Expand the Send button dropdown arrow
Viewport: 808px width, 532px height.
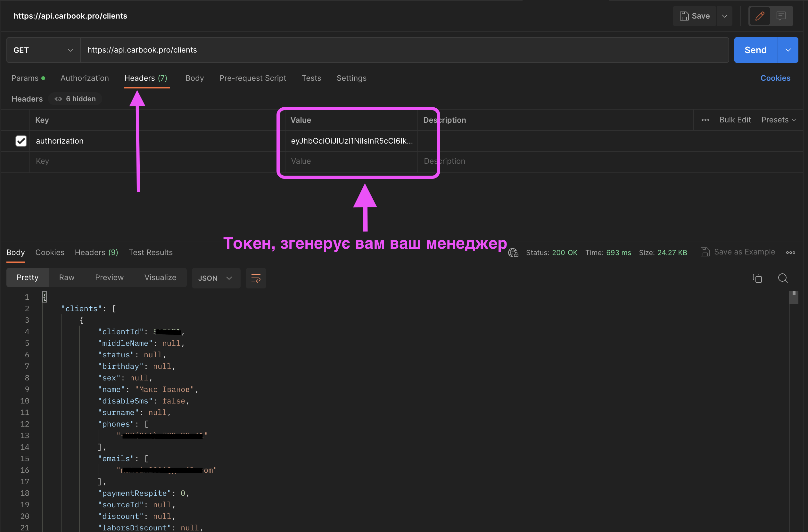click(787, 50)
